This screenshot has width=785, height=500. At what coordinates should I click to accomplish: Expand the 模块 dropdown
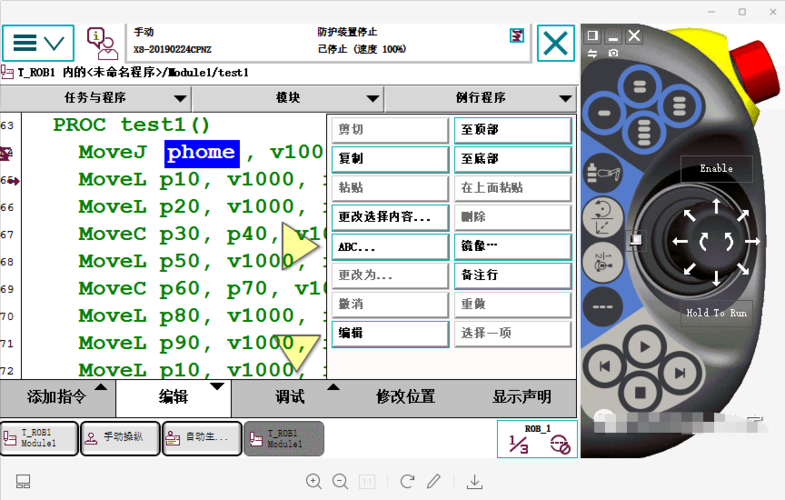288,98
